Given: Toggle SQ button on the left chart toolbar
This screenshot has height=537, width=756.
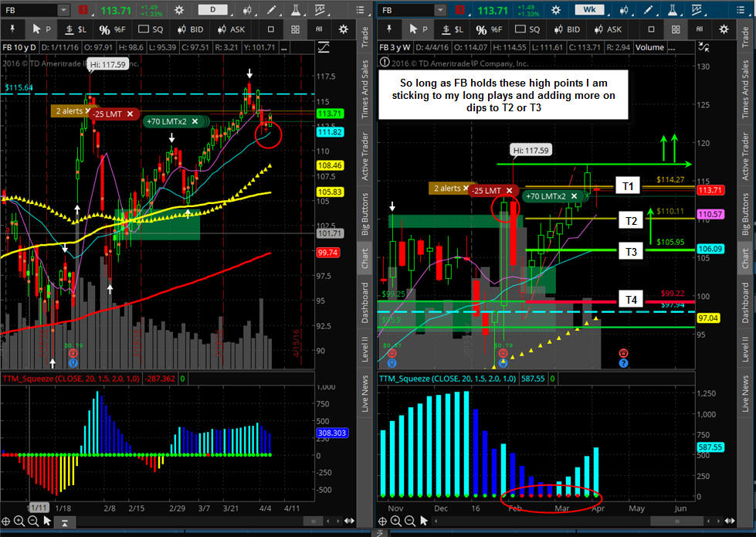Looking at the screenshot, I should (x=151, y=29).
